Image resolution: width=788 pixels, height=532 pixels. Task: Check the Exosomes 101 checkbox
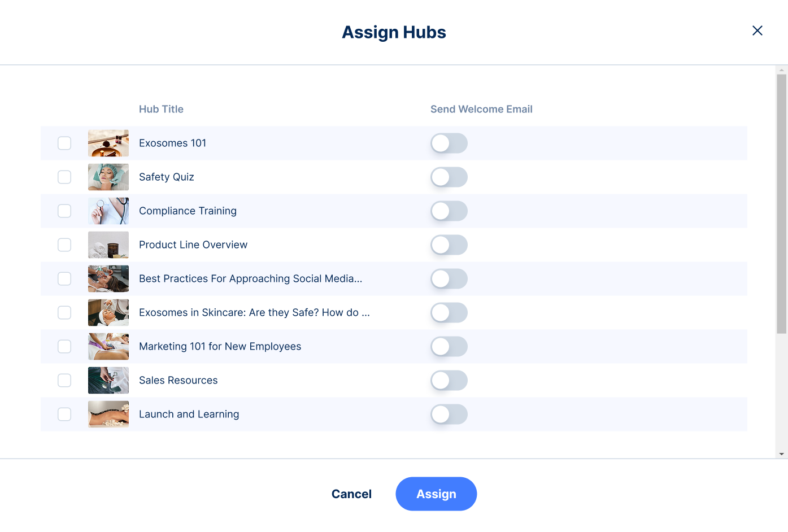(64, 143)
